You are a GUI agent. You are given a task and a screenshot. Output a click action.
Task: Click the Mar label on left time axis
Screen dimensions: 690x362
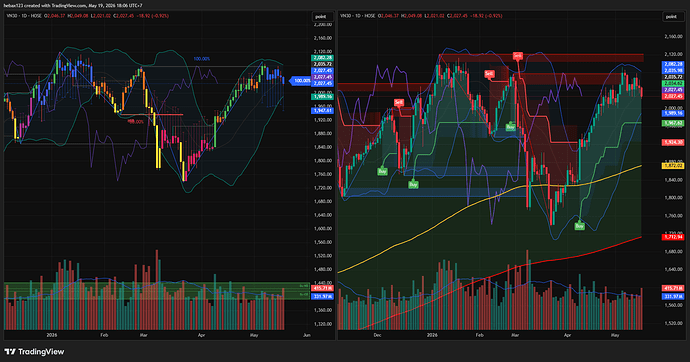143,335
